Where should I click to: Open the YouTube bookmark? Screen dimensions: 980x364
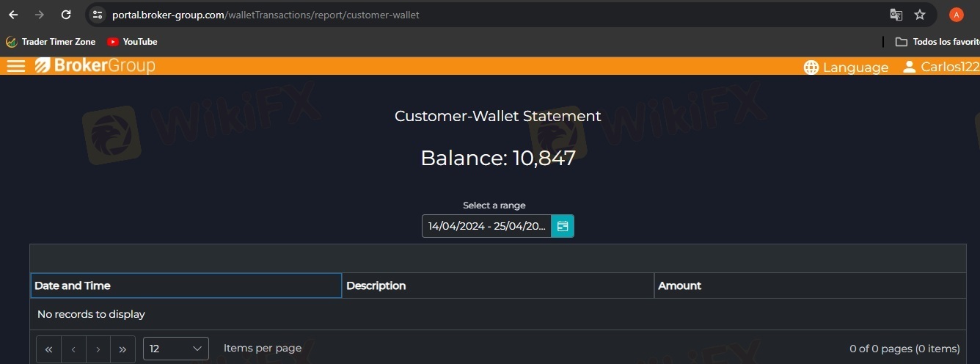tap(133, 42)
